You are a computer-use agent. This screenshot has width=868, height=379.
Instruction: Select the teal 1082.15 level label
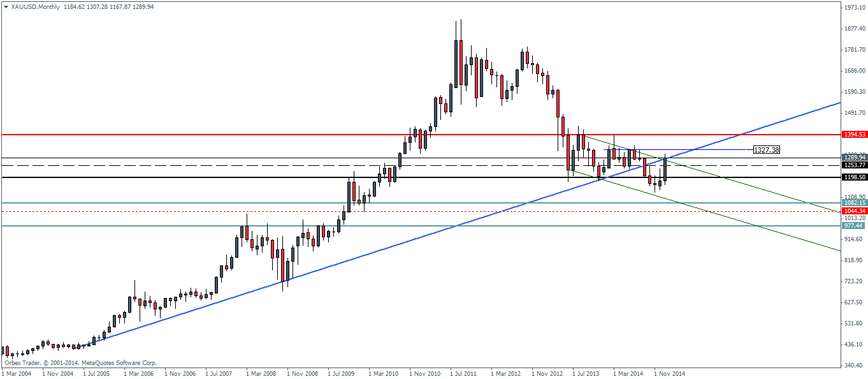[854, 203]
